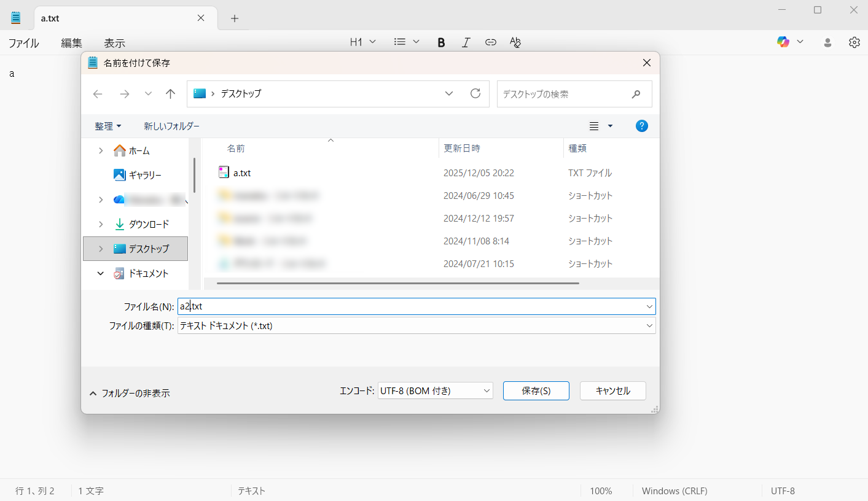The image size is (868, 501).
Task: Expand the OneDrive tree node
Action: (x=101, y=200)
